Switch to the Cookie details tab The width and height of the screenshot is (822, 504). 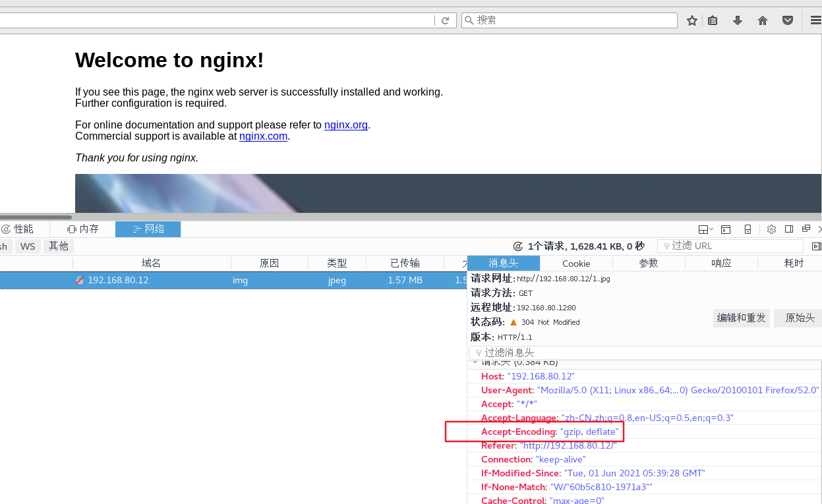click(x=576, y=263)
